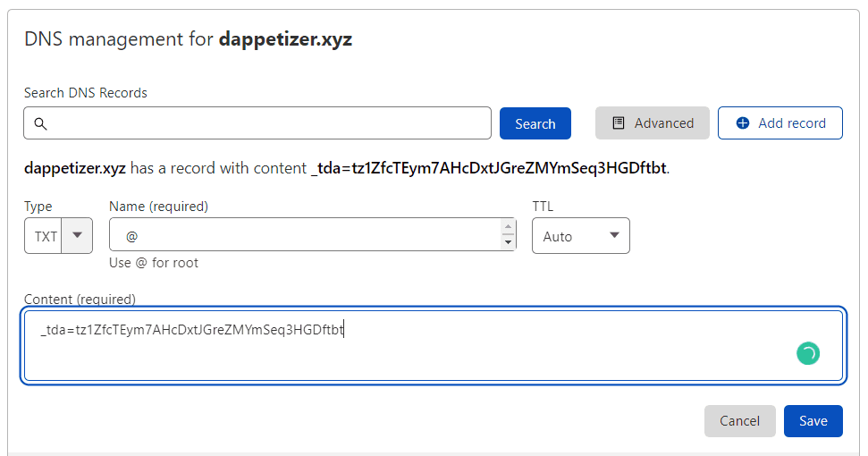Expand the Type dropdown arrow
The width and height of the screenshot is (868, 456).
[77, 236]
